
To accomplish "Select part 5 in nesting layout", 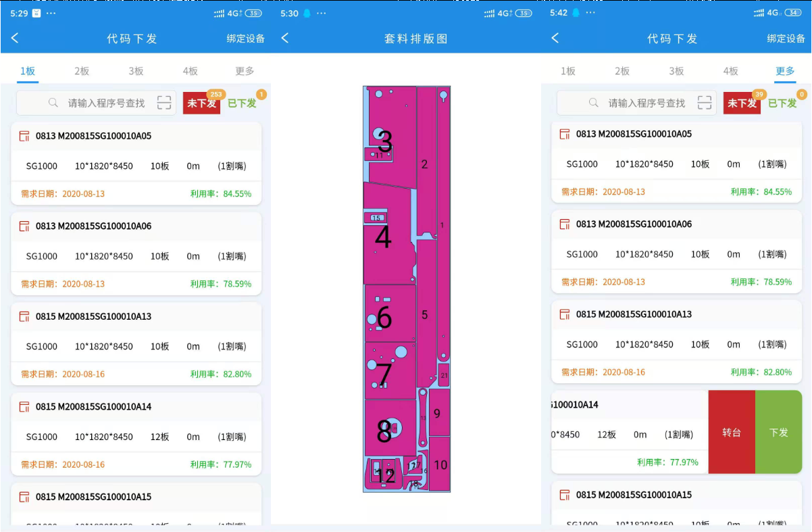I will pyautogui.click(x=425, y=314).
